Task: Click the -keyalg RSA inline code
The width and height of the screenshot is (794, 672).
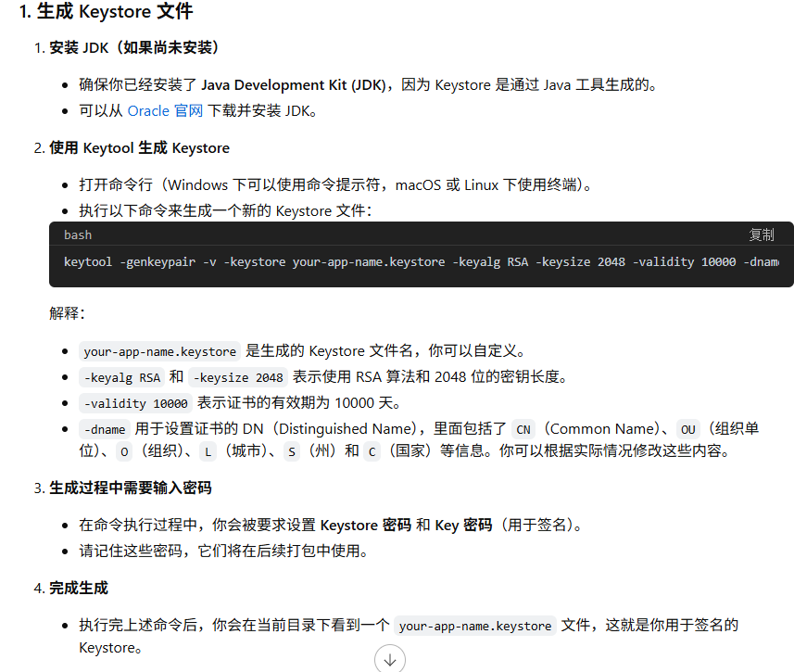Action: pyautogui.click(x=121, y=377)
